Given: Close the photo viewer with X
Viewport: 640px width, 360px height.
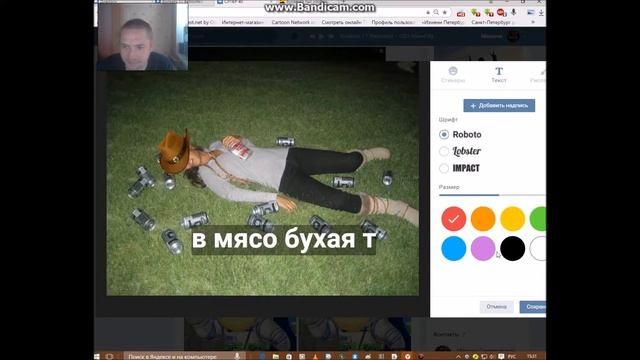Looking at the screenshot, I should (x=381, y=51).
